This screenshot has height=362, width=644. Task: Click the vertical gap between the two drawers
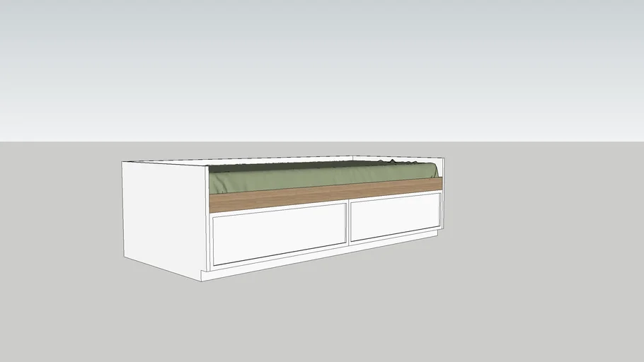tap(348, 222)
